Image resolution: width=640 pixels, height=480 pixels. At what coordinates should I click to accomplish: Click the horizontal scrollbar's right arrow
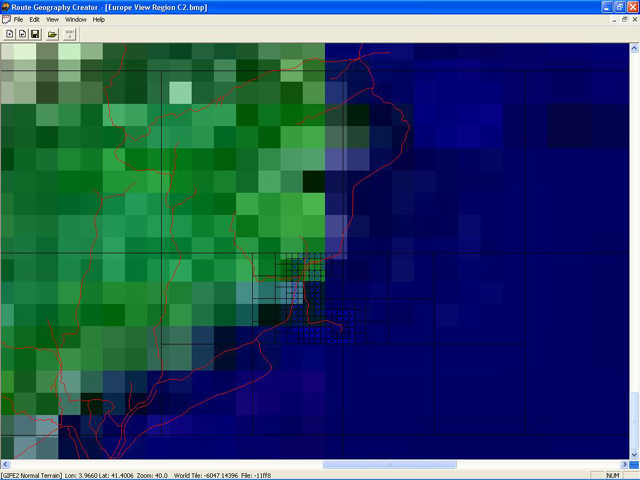pos(624,465)
